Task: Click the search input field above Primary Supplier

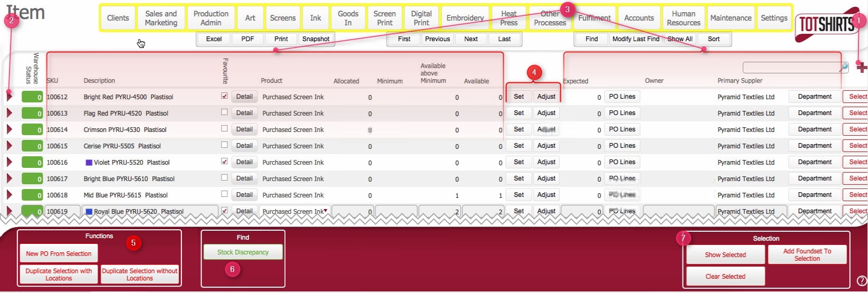Action: 790,67
